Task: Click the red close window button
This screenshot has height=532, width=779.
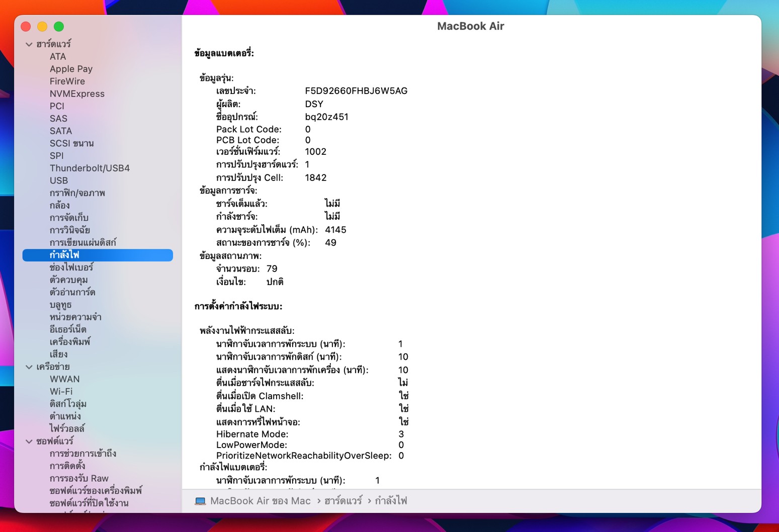Action: [26, 27]
